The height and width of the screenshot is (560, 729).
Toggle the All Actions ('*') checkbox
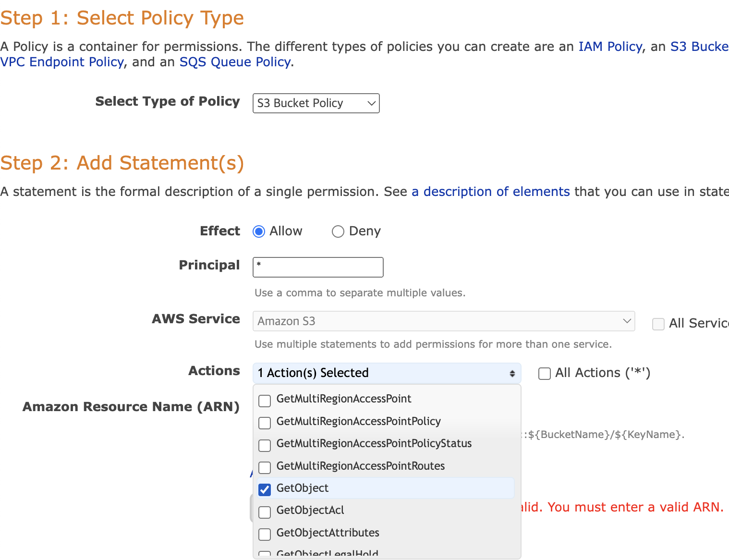click(x=545, y=374)
